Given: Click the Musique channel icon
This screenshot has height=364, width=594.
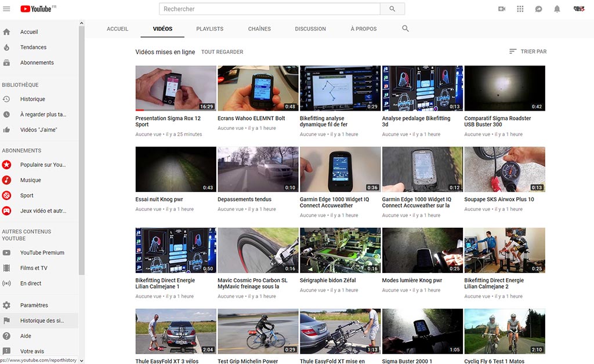Looking at the screenshot, I should click(6, 180).
